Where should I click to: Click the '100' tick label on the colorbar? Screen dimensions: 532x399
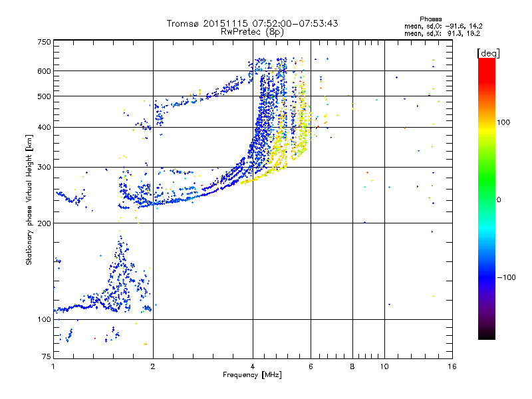click(503, 122)
